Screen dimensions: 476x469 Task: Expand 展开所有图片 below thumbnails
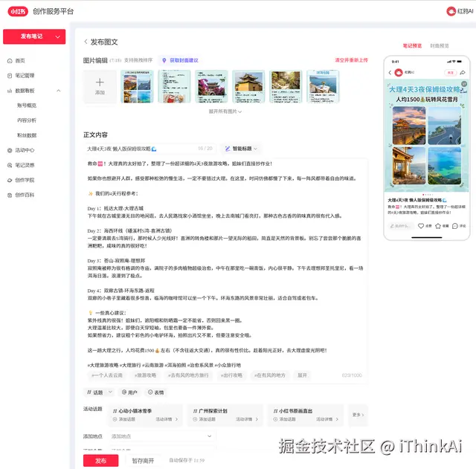click(x=225, y=111)
